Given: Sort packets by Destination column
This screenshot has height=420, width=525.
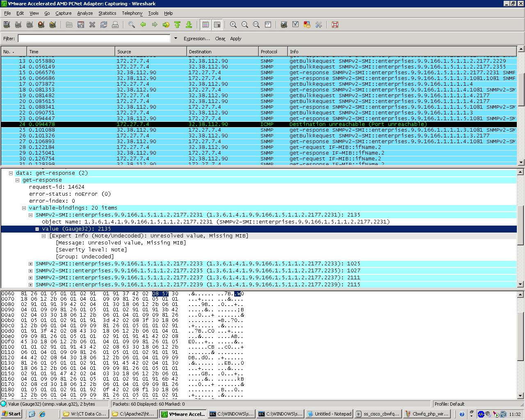Looking at the screenshot, I should click(222, 52).
